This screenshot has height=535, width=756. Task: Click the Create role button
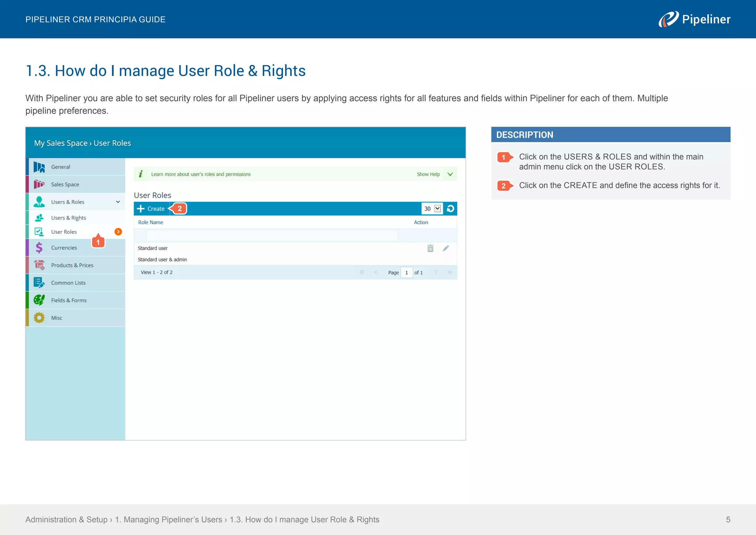(151, 209)
